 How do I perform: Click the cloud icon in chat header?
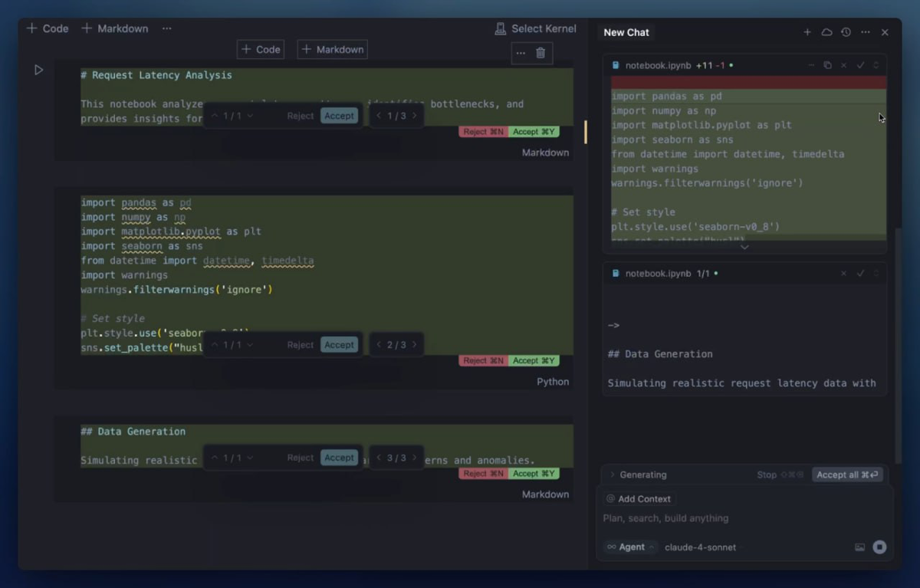[826, 32]
